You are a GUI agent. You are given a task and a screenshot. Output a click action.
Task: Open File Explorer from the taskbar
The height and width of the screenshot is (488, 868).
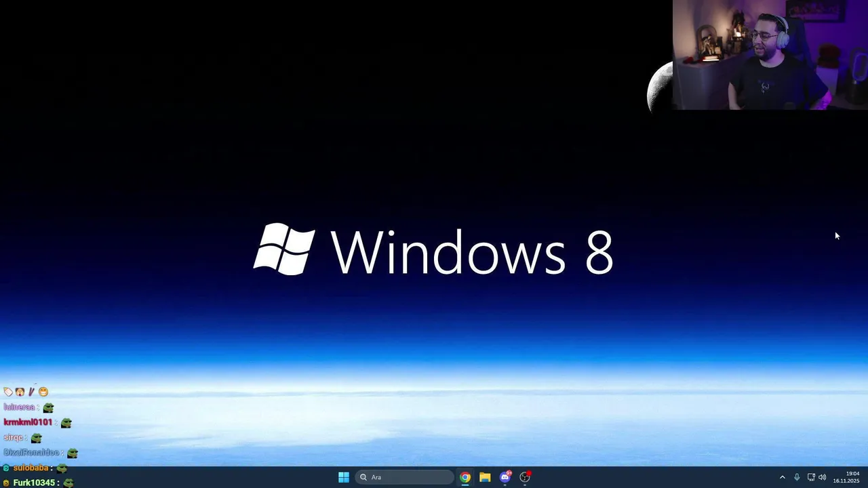(485, 477)
